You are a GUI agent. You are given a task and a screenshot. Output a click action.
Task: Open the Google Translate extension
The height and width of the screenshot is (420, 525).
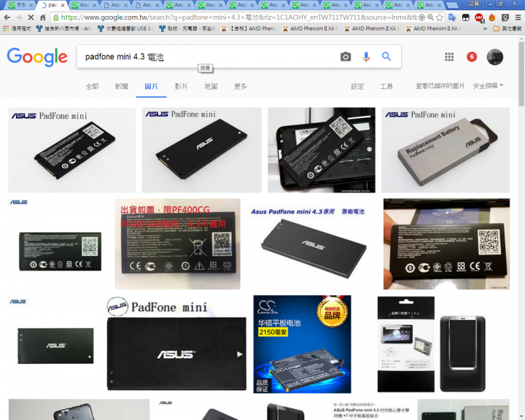click(x=452, y=17)
